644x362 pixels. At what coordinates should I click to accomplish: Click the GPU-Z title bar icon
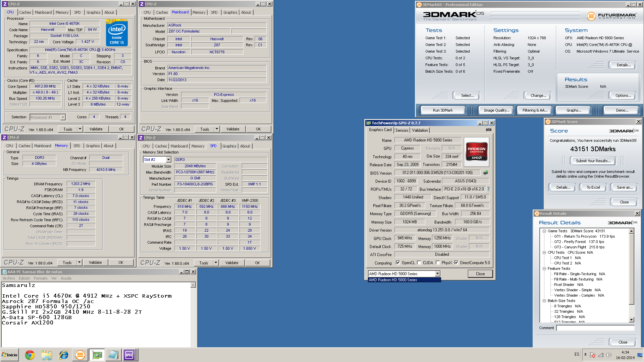(x=369, y=123)
